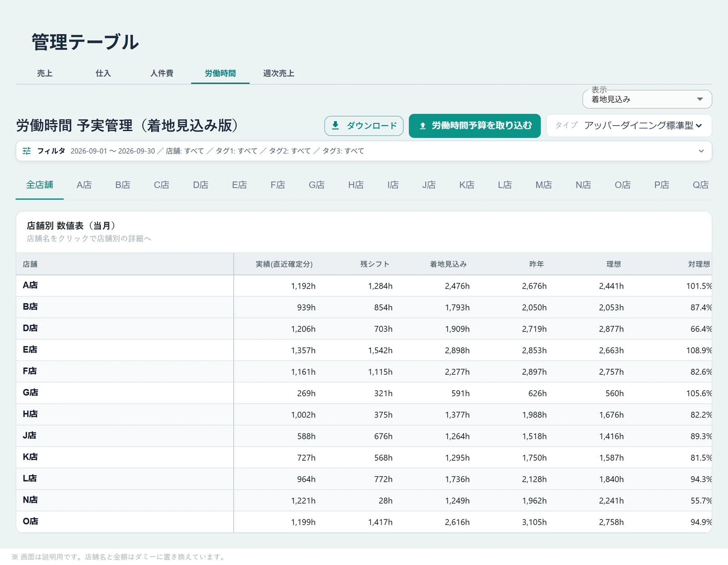Click the 着地見込み column header
The height and width of the screenshot is (565, 728).
click(x=448, y=264)
